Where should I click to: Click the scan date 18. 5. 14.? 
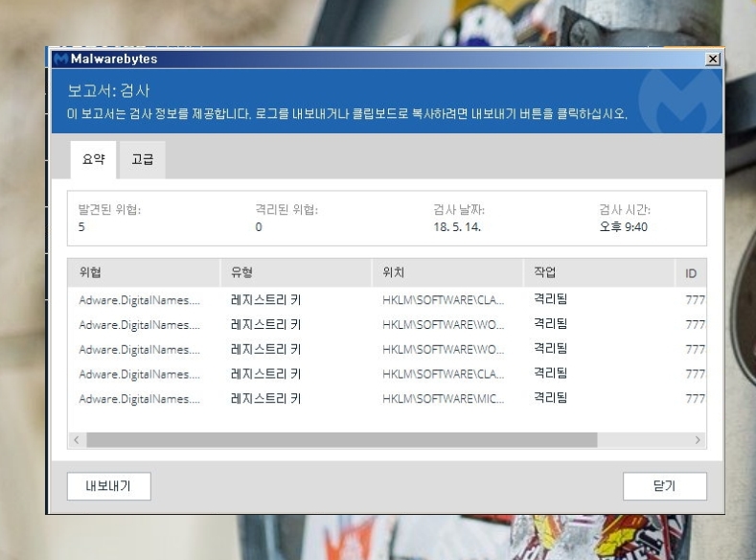457,226
